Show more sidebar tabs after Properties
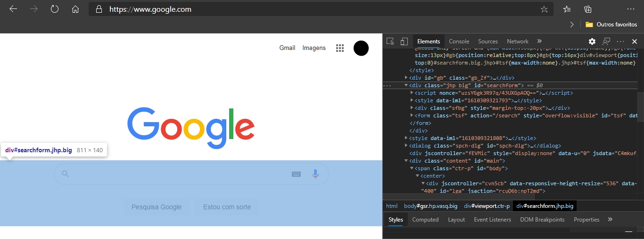 click(x=610, y=220)
